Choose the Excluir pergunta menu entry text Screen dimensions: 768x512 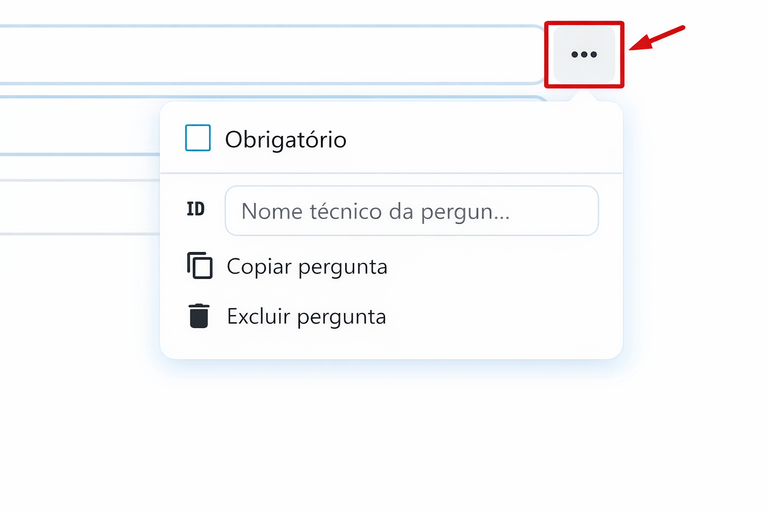306,317
